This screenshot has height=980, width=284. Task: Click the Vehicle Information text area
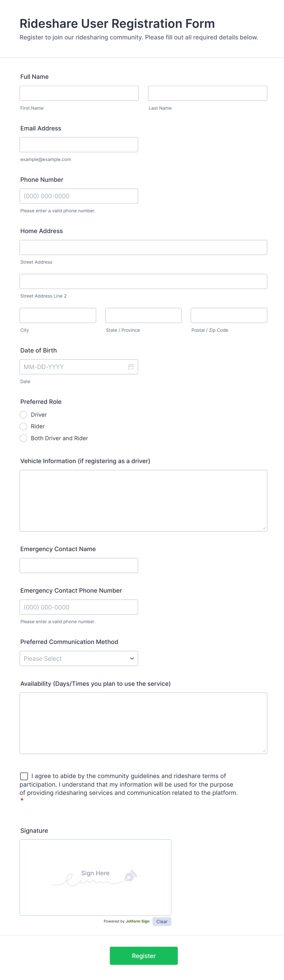143,501
